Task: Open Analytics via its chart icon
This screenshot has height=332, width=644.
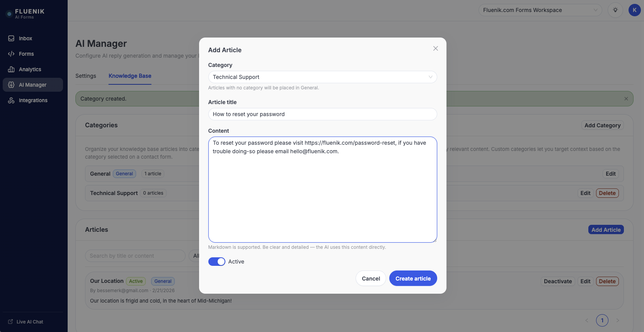Action: click(11, 69)
